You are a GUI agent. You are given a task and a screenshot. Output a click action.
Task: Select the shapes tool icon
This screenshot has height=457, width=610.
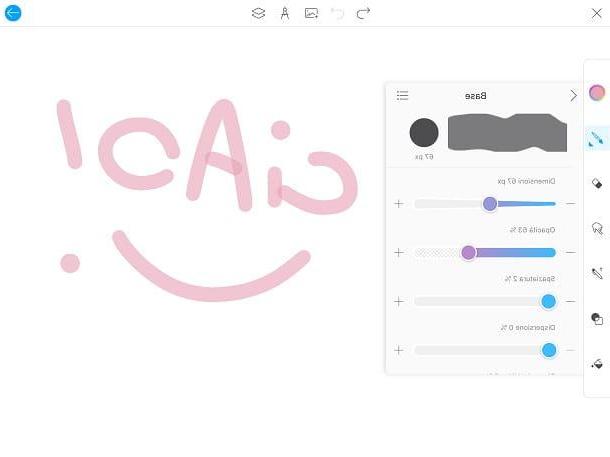coord(597,319)
